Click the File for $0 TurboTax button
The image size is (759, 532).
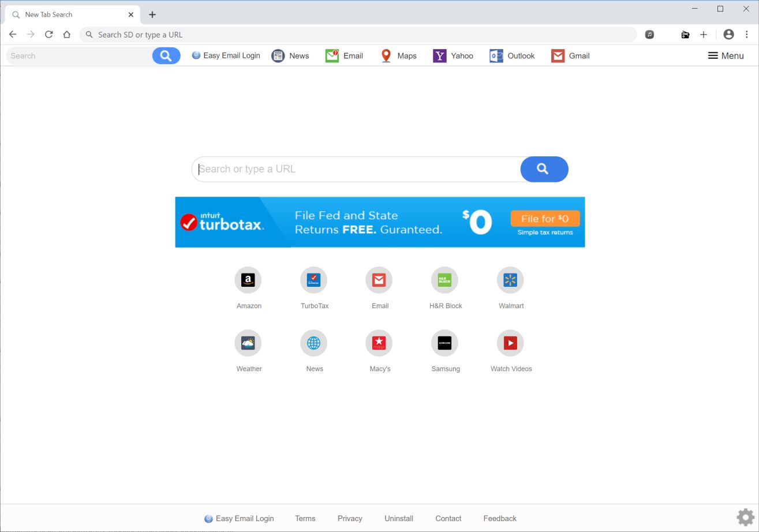click(545, 218)
